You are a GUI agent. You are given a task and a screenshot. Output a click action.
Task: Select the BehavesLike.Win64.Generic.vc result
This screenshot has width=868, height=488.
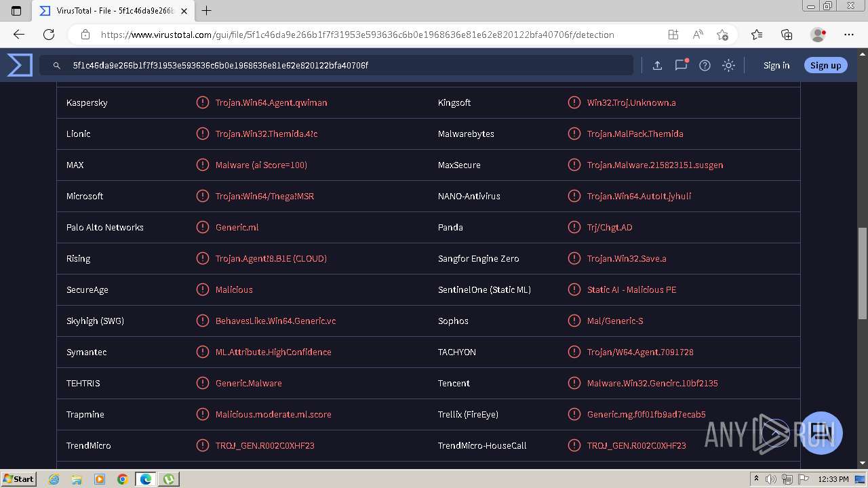[275, 321]
